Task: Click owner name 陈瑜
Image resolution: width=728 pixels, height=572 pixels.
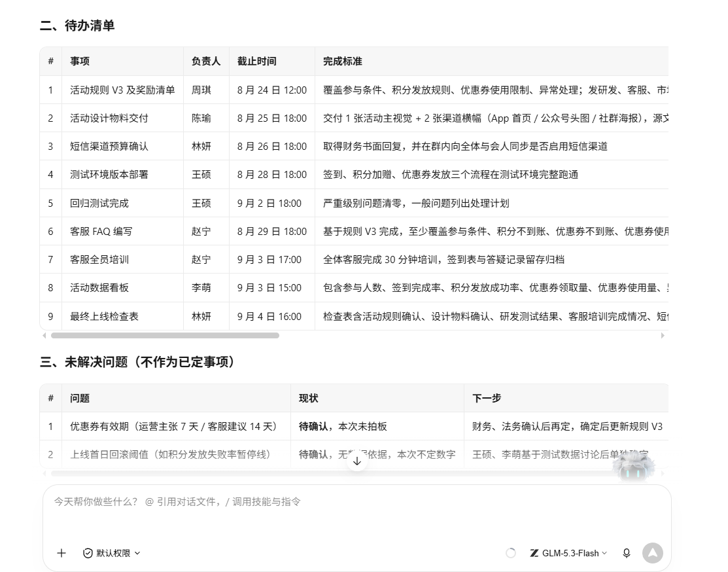Action: [x=201, y=118]
